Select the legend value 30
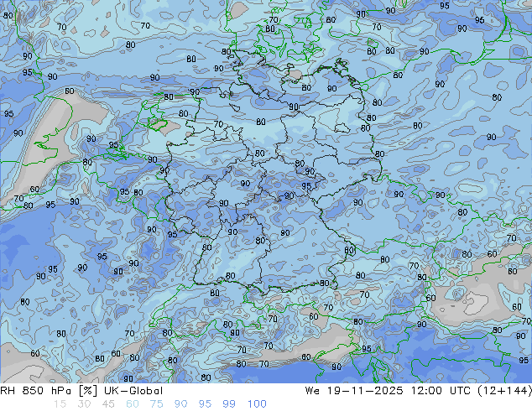The image size is (532, 411). pos(84,404)
